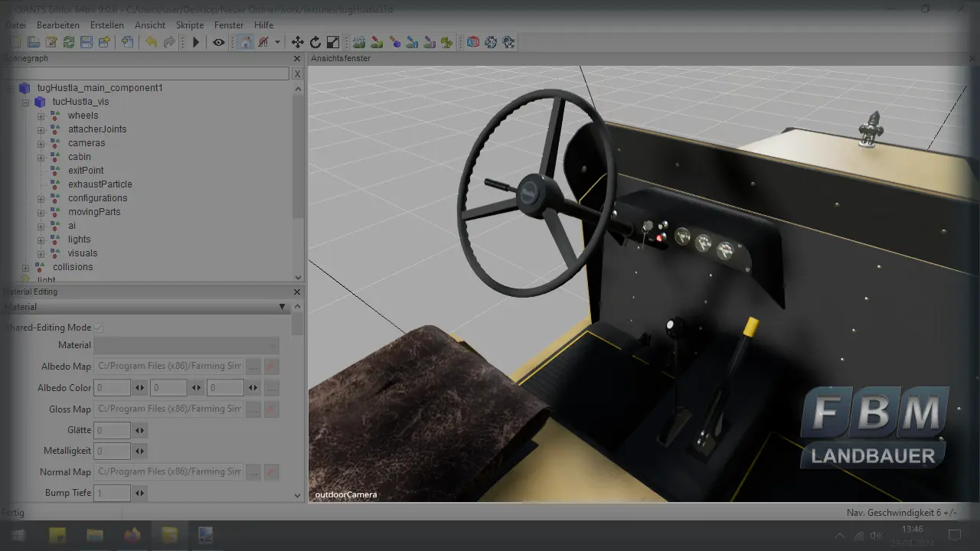Image resolution: width=980 pixels, height=551 pixels.
Task: Click the Undo arrow icon
Action: point(152,42)
